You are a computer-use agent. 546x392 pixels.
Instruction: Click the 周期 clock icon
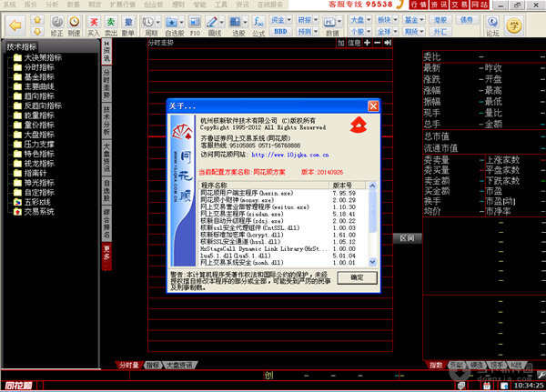(148, 22)
